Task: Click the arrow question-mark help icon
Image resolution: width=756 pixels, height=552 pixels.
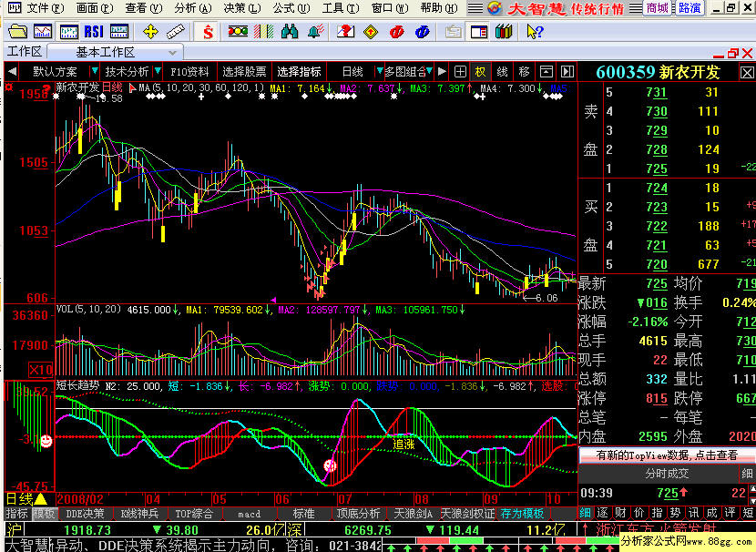Action: point(535,32)
